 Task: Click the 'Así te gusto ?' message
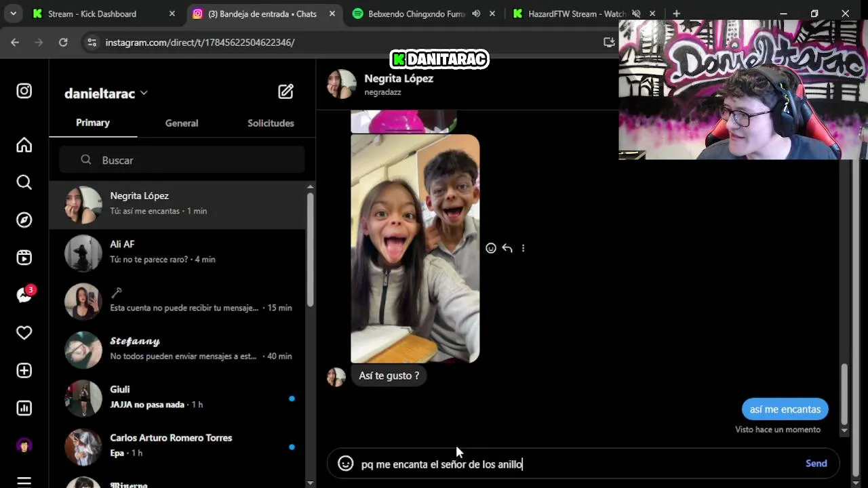389,375
